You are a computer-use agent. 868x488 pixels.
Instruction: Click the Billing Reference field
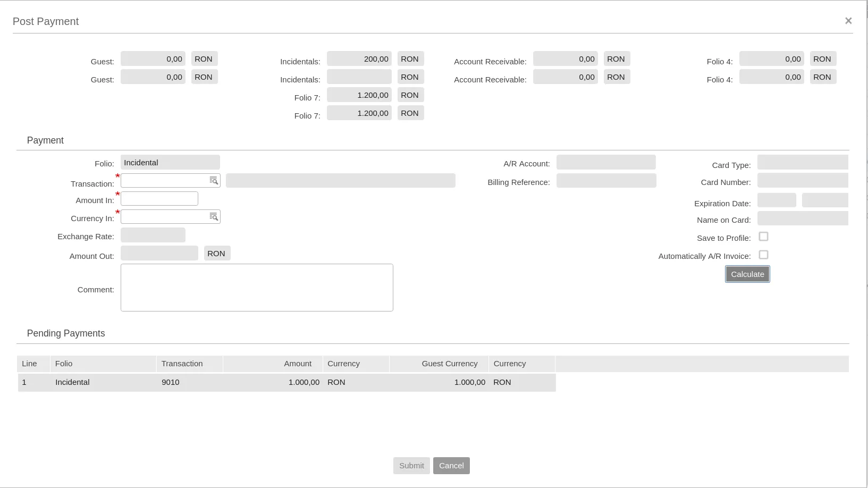tap(606, 181)
